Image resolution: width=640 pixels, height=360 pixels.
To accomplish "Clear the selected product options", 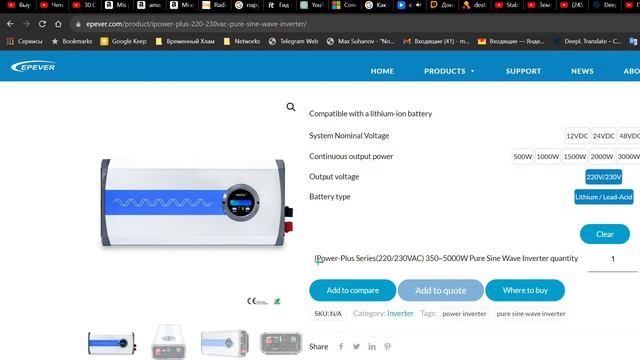I will [x=604, y=234].
